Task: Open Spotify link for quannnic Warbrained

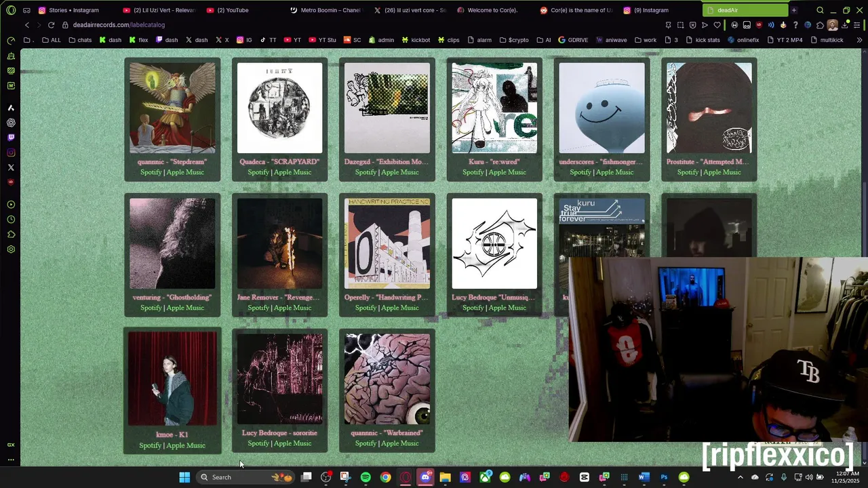Action: tap(366, 443)
